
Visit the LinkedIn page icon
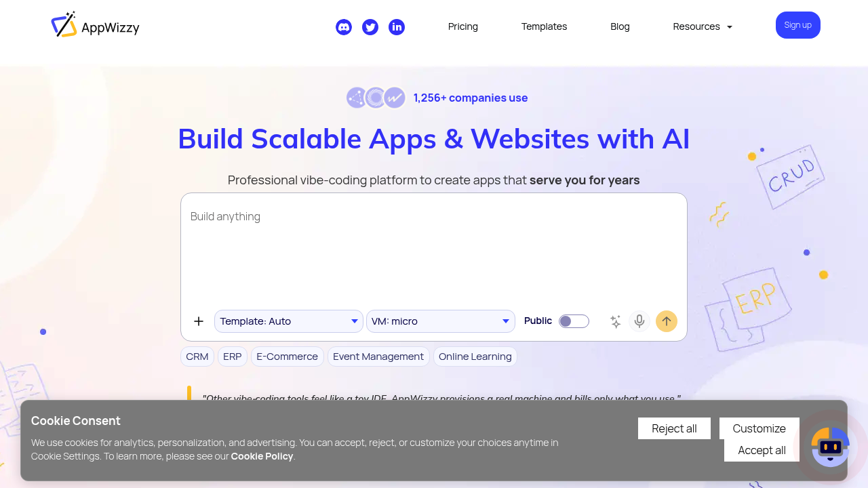coord(396,27)
